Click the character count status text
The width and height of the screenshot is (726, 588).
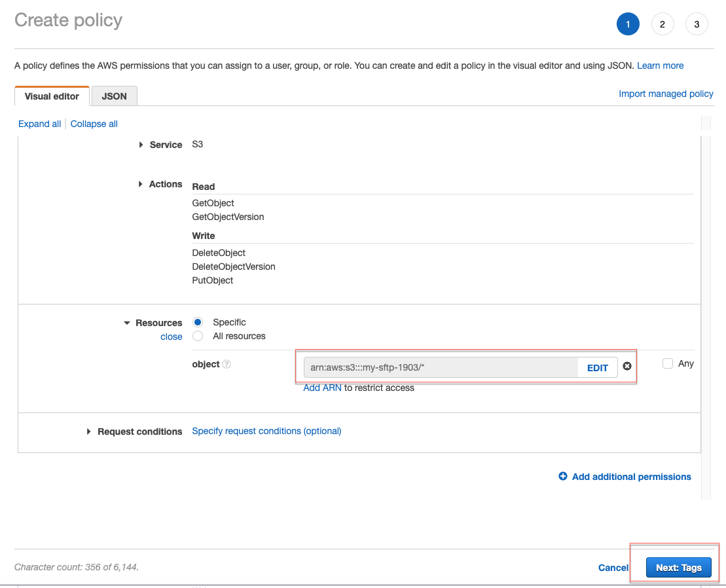pos(77,567)
